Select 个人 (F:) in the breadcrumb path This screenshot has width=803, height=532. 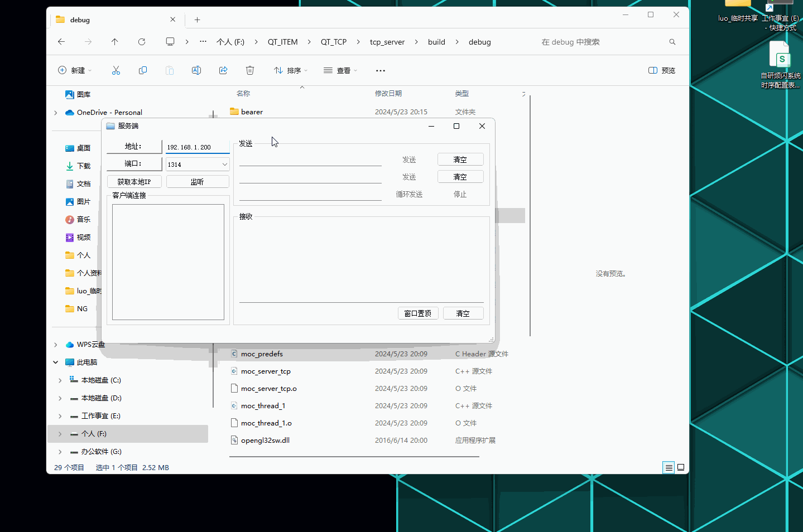230,42
